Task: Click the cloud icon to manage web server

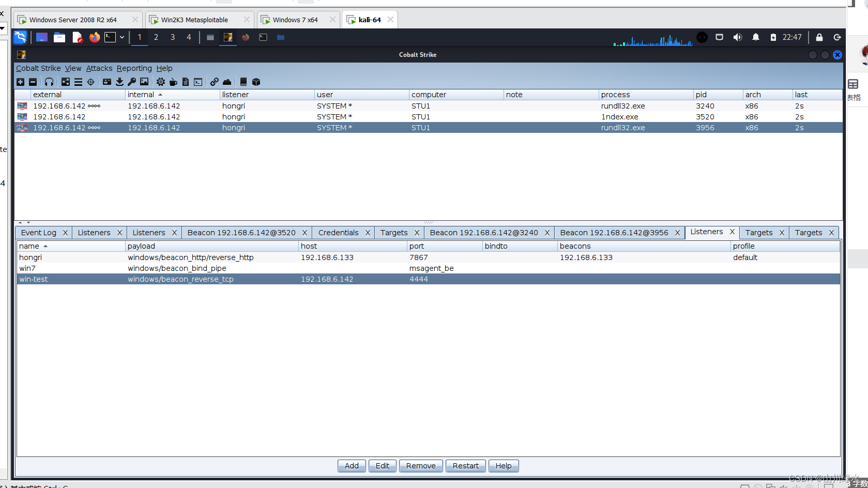Action: (x=227, y=82)
